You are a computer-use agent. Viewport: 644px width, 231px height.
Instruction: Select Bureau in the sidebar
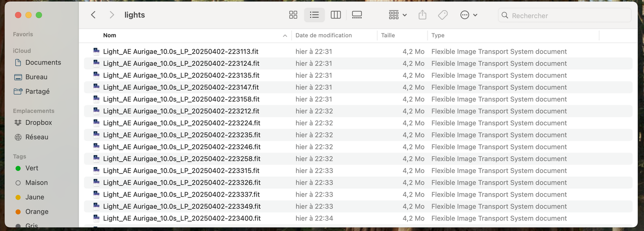click(36, 77)
